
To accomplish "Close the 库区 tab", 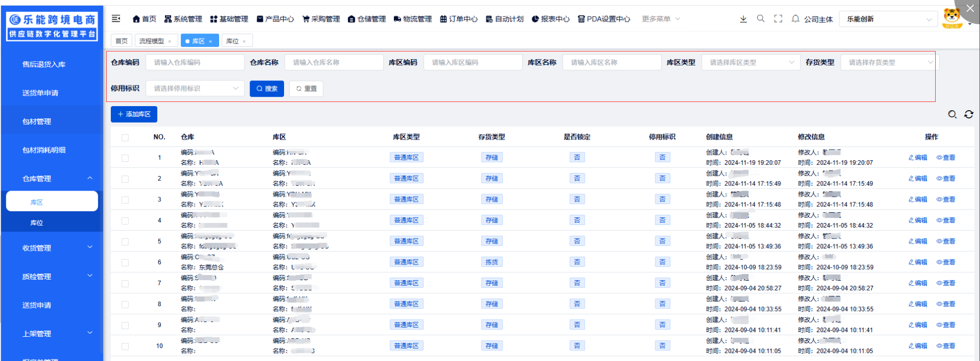I will point(210,41).
